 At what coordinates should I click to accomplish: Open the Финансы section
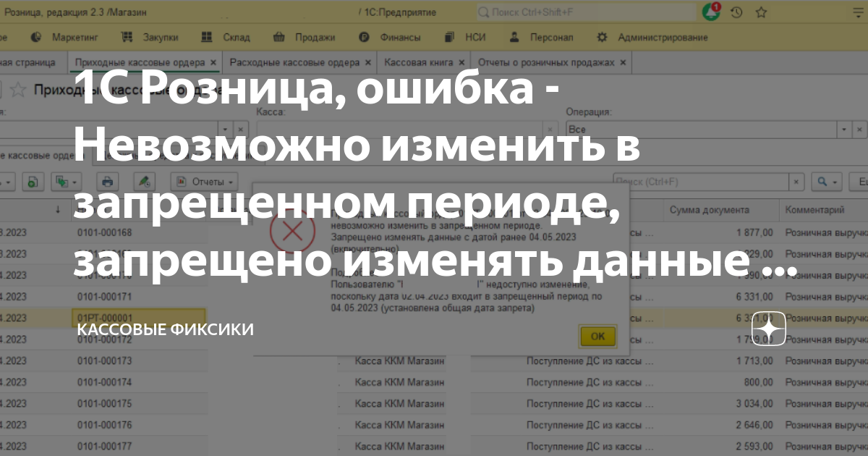[391, 38]
